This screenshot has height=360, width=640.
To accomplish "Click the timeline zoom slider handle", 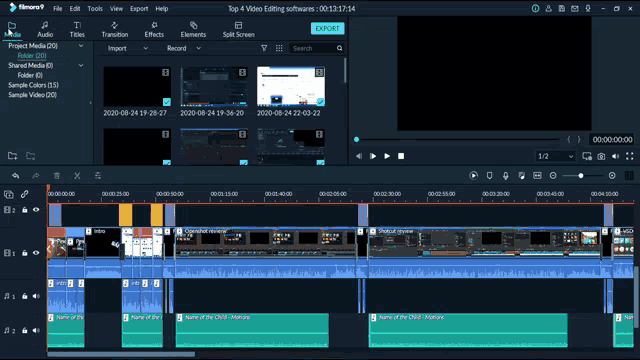I will pos(581,176).
